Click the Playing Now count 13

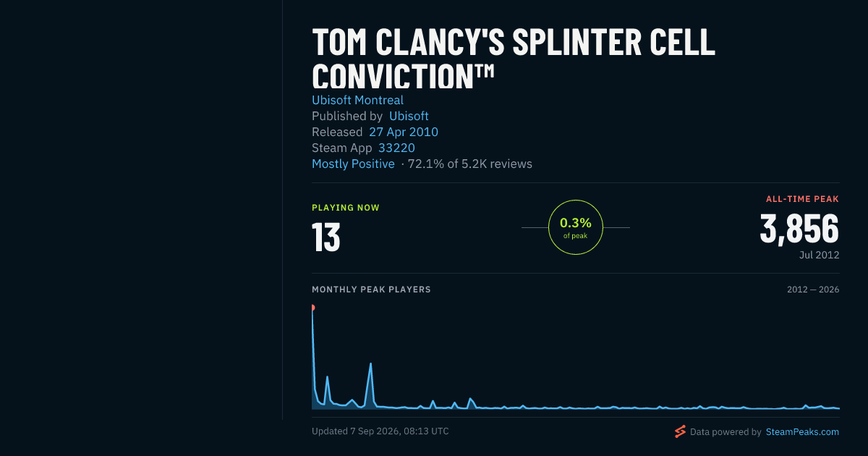pyautogui.click(x=326, y=237)
